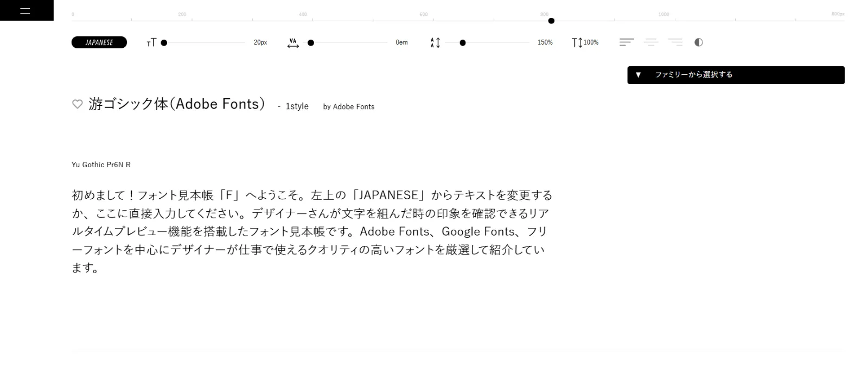Click the heart favorite icon beside 游ゴシック体

(78, 104)
